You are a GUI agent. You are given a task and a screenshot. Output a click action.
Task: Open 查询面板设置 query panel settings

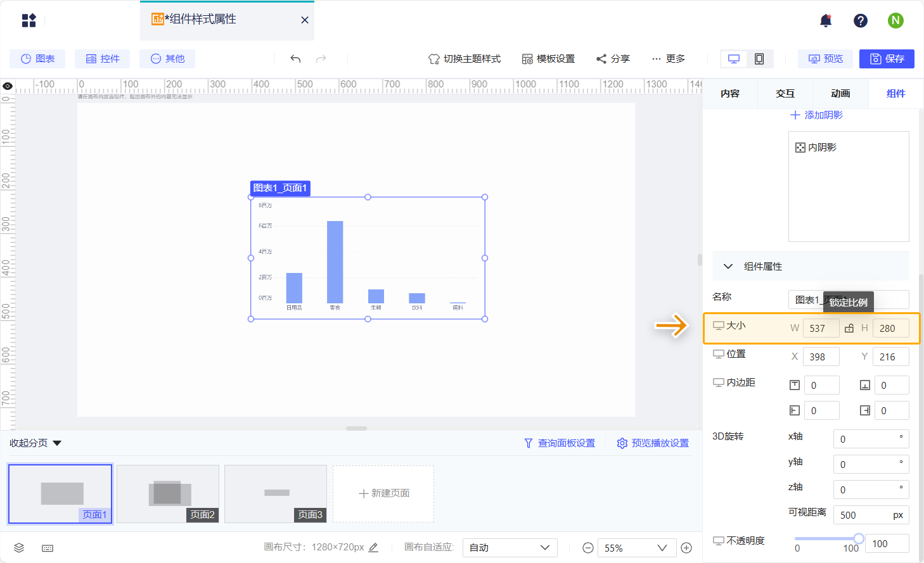click(x=560, y=443)
